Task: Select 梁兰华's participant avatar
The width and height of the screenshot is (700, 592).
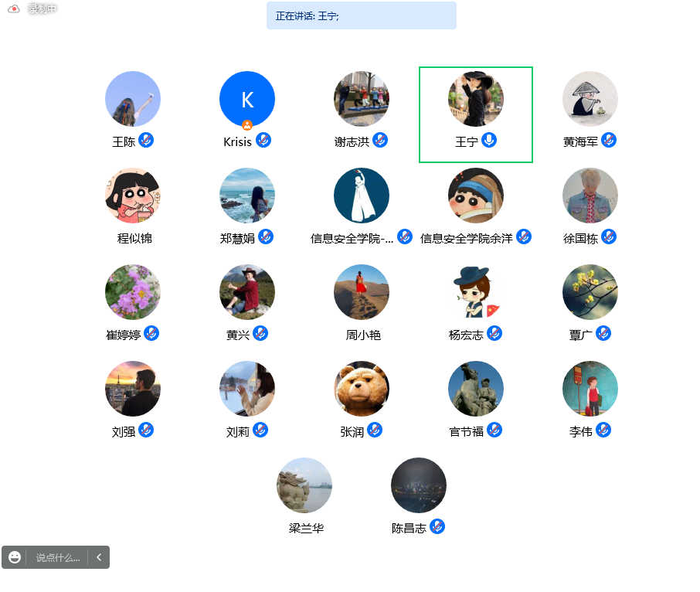Action: (304, 485)
